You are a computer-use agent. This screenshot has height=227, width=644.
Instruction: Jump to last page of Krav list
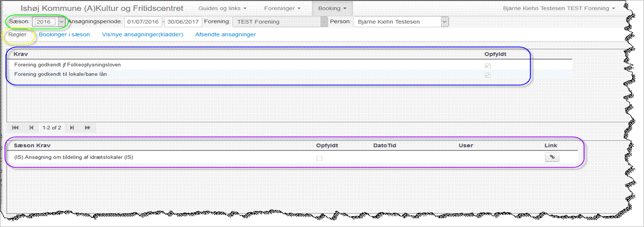point(88,128)
